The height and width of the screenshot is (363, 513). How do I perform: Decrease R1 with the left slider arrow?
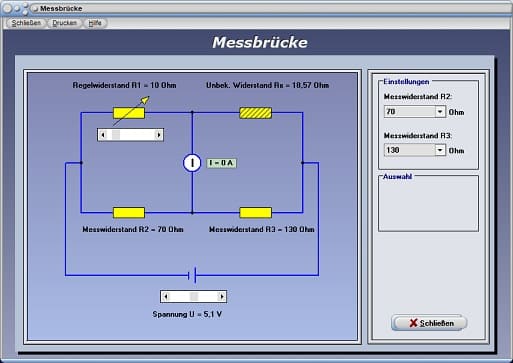click(103, 135)
